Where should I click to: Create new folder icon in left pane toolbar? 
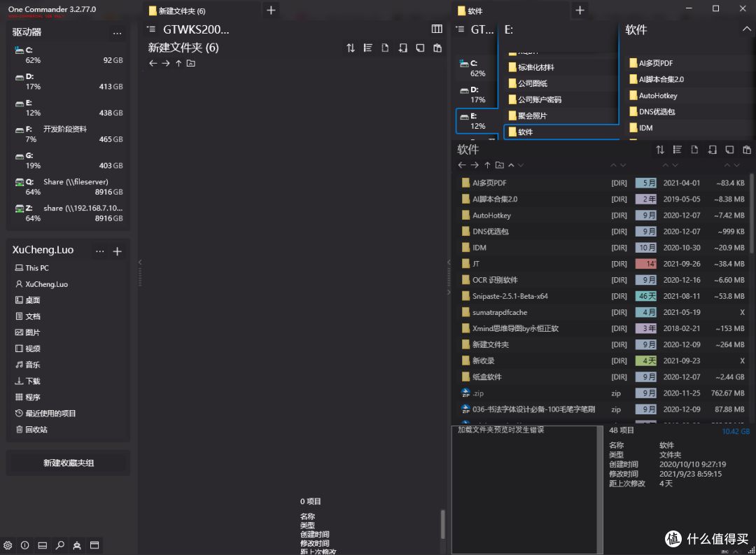pos(402,48)
